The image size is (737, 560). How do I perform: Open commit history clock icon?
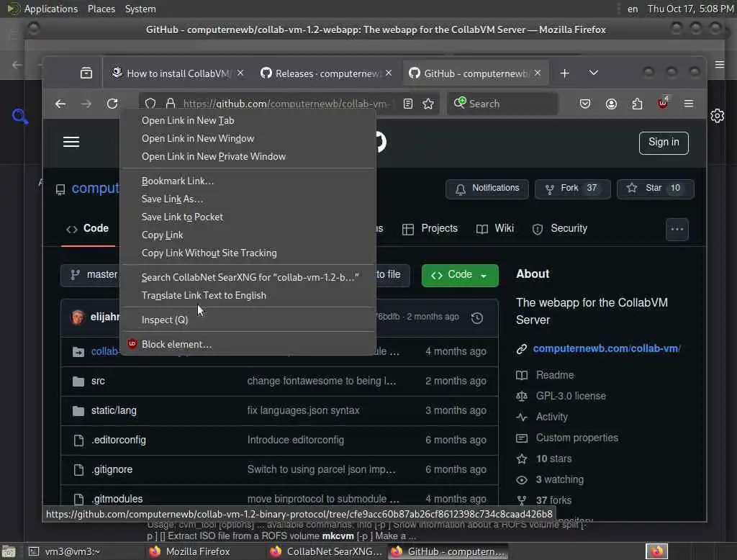477,318
